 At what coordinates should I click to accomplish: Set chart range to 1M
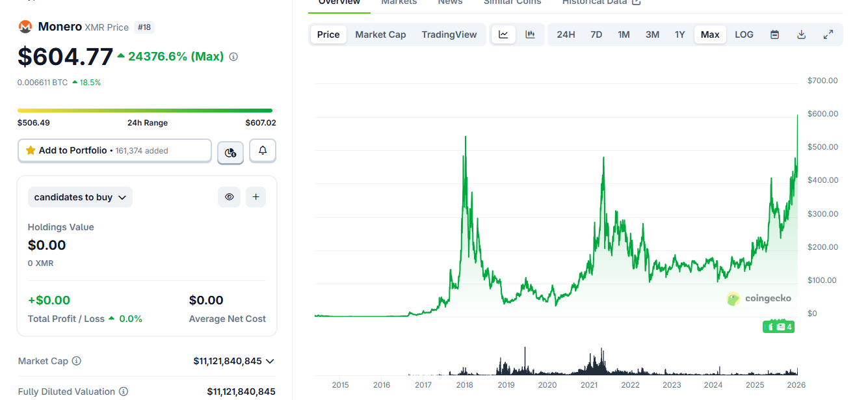coord(624,34)
